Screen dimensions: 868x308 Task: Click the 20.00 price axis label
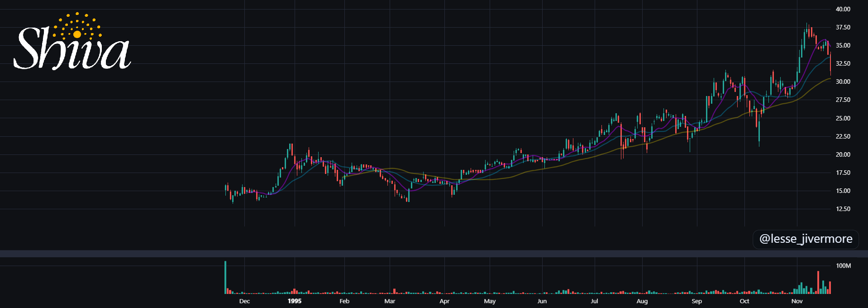pyautogui.click(x=843, y=154)
